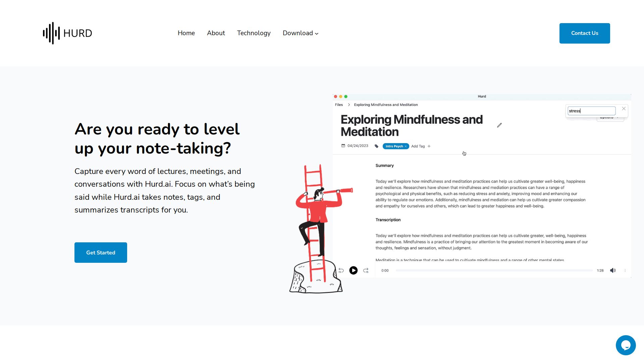Click the calendar icon beside the date
The image size is (644, 362).
coord(343,146)
